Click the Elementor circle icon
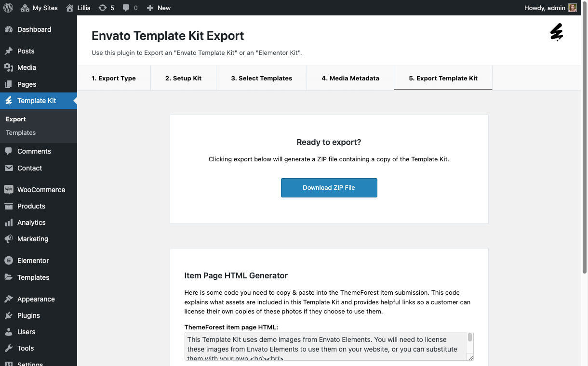This screenshot has width=588, height=366. 9,261
